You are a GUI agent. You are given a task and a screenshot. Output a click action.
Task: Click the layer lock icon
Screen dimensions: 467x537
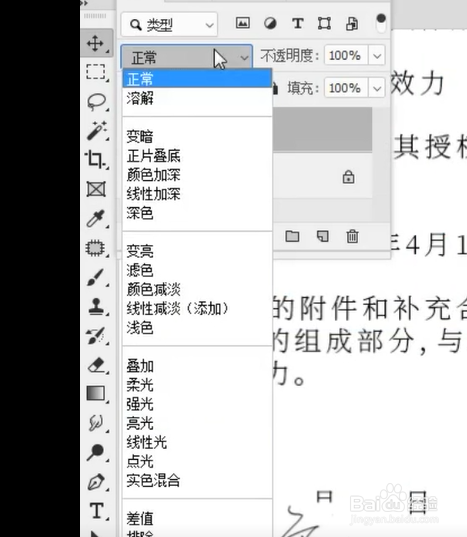(x=349, y=177)
